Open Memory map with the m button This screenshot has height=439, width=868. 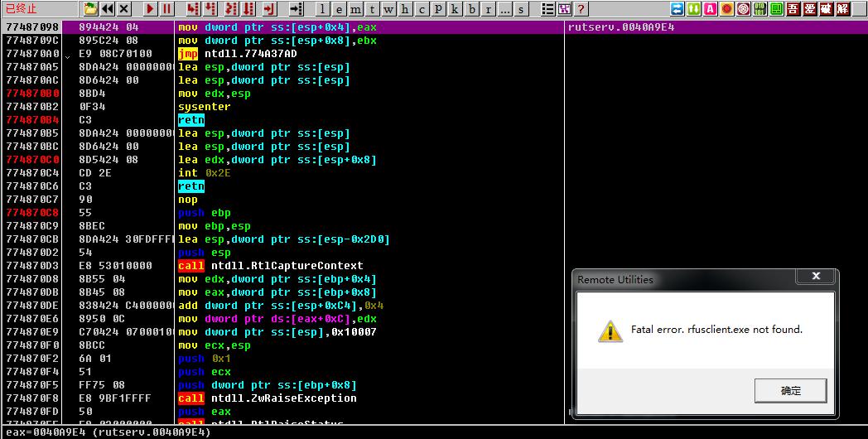point(356,9)
